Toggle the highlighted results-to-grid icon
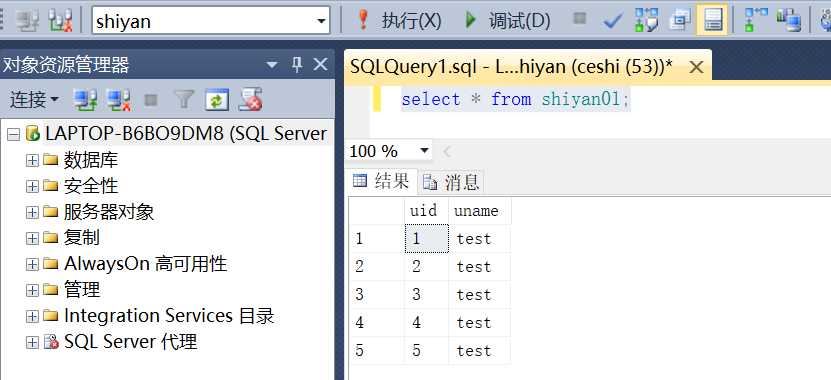This screenshot has width=831, height=380. click(x=712, y=21)
